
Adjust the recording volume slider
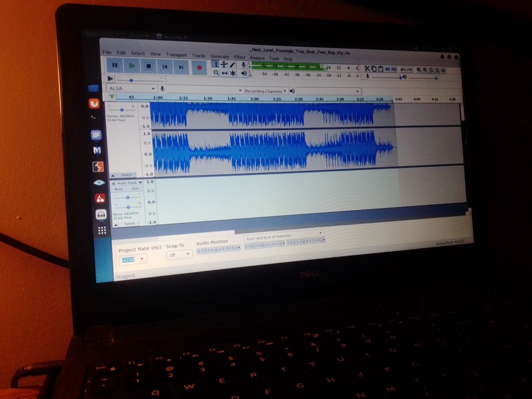[386, 77]
